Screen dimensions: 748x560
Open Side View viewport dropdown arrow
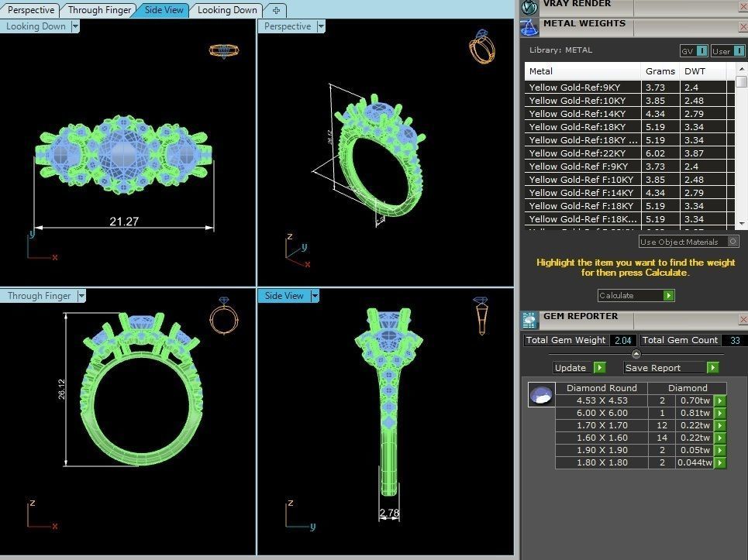[315, 296]
